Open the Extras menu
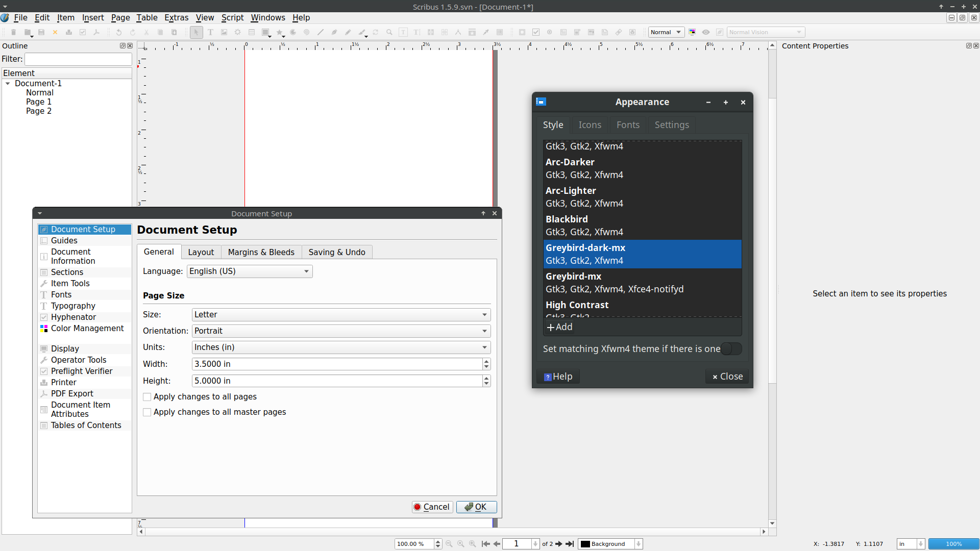 click(x=176, y=17)
